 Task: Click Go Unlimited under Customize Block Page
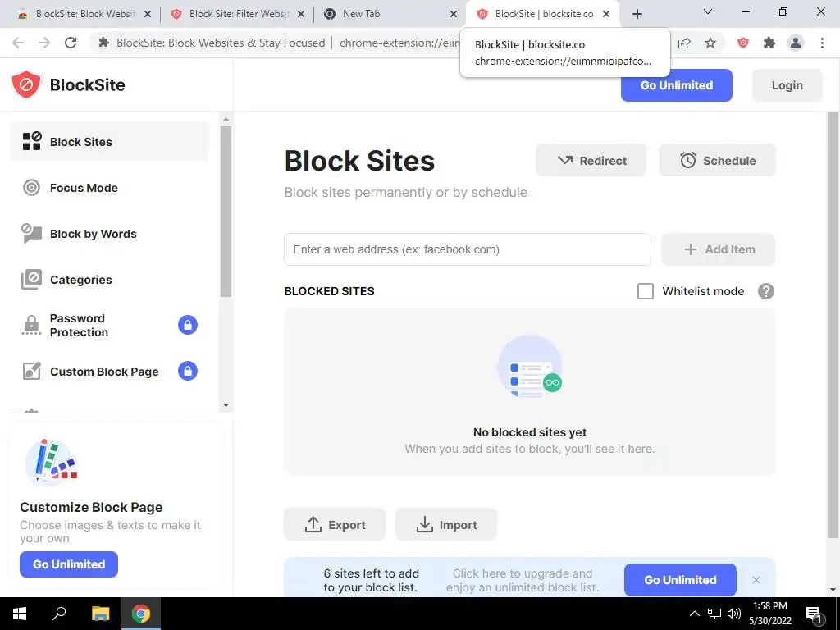(x=69, y=564)
